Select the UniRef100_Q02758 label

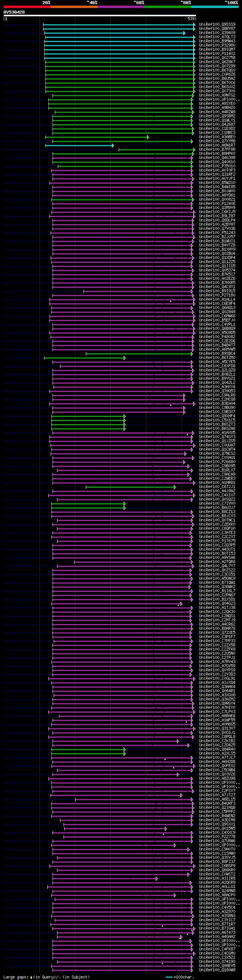coord(217,58)
